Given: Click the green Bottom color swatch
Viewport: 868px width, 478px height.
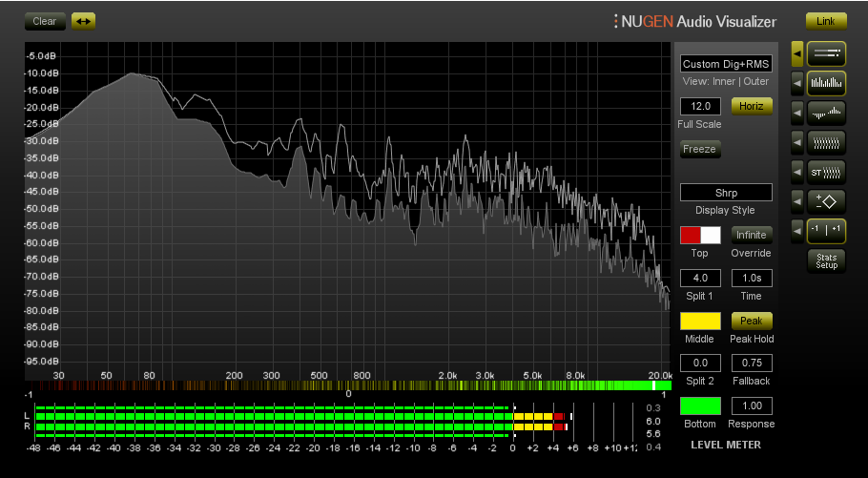Looking at the screenshot, I should 700,406.
